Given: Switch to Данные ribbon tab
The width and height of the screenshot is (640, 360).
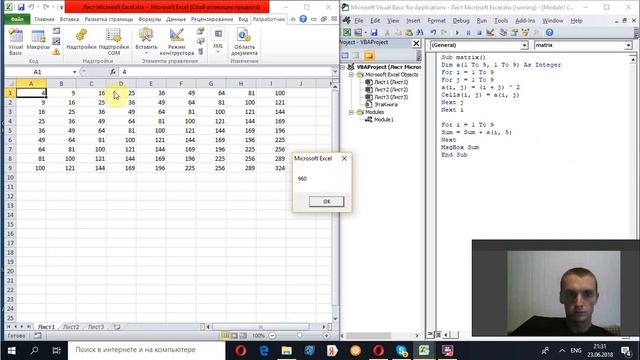Looking at the screenshot, I should (176, 19).
